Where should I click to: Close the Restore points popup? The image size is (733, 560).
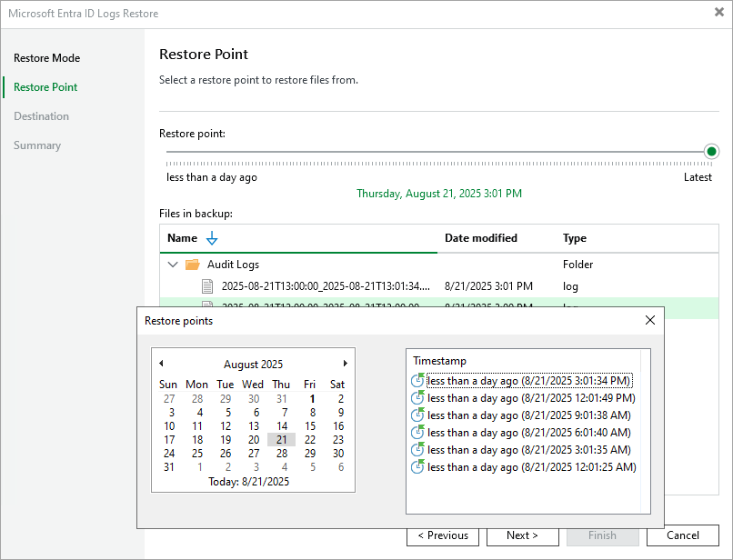649,320
